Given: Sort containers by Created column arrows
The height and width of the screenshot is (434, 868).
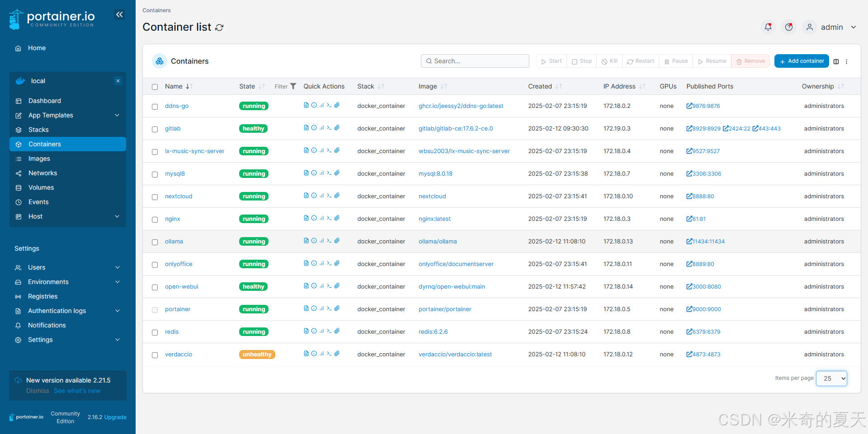Looking at the screenshot, I should 559,86.
